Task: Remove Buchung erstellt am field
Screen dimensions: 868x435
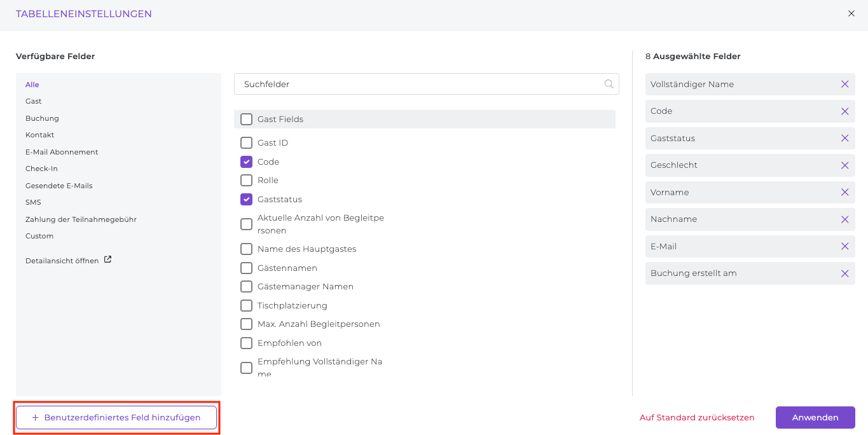Action: tap(844, 273)
